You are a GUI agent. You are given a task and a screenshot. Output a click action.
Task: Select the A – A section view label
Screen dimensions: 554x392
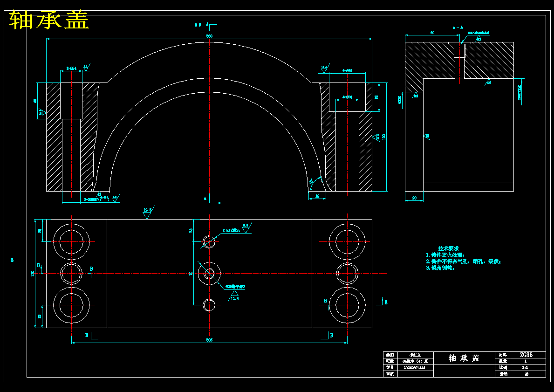click(458, 27)
